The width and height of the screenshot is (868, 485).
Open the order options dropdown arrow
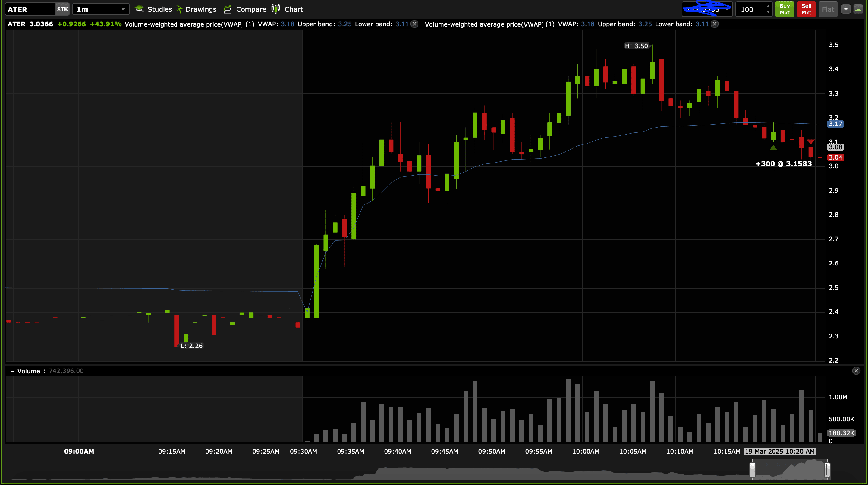(846, 9)
